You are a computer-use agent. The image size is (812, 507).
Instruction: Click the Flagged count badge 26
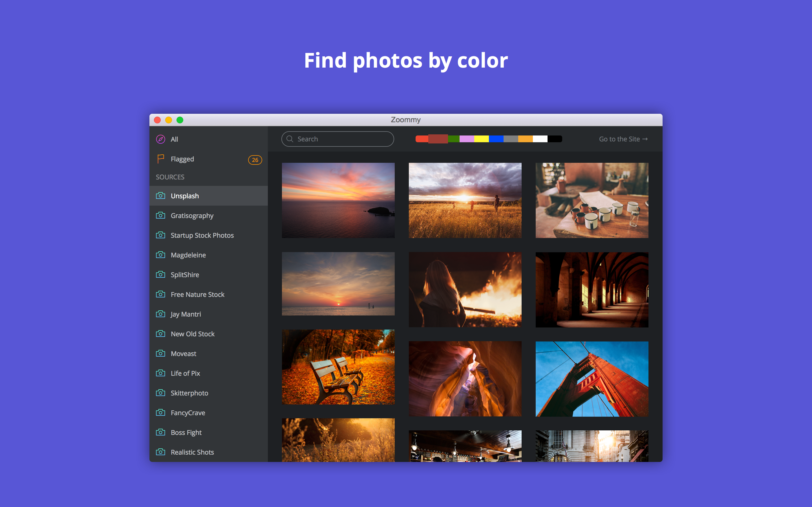click(x=255, y=160)
